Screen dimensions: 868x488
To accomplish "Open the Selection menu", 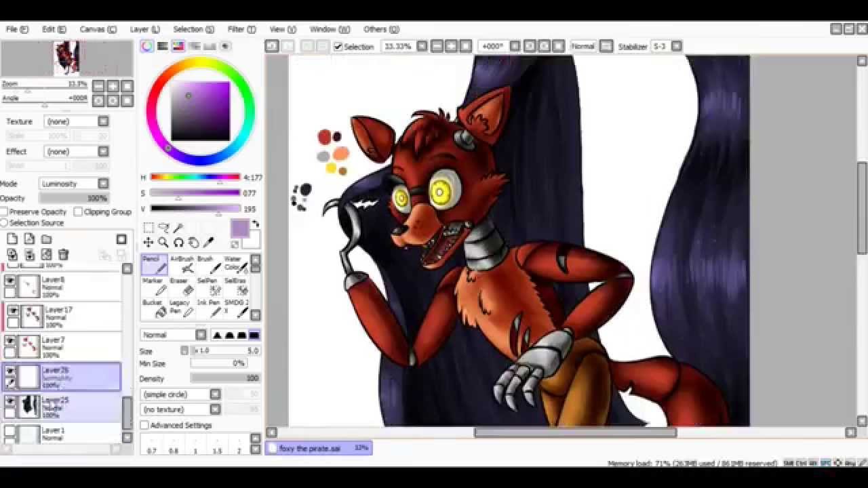I will tap(193, 29).
